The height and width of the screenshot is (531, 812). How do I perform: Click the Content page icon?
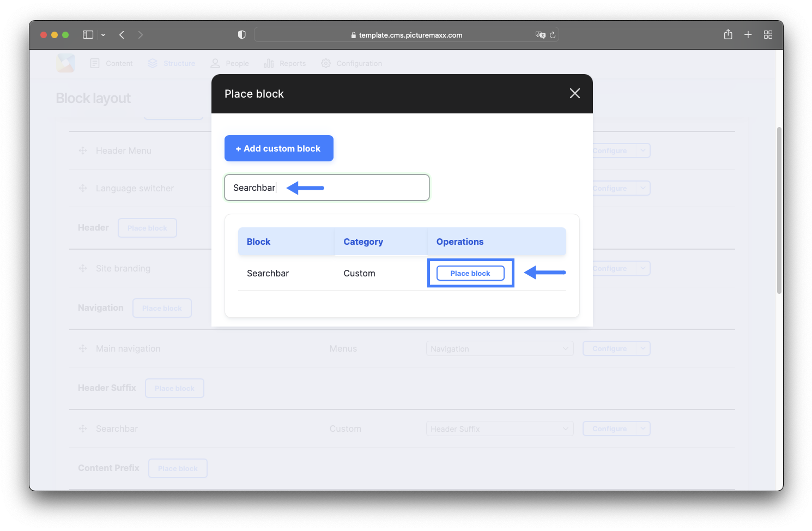pos(95,63)
